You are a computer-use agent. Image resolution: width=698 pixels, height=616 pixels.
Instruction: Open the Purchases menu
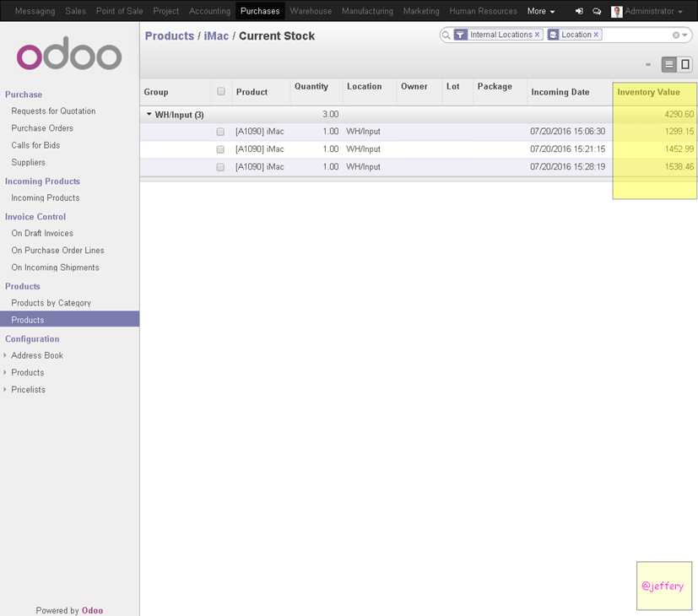(x=260, y=11)
